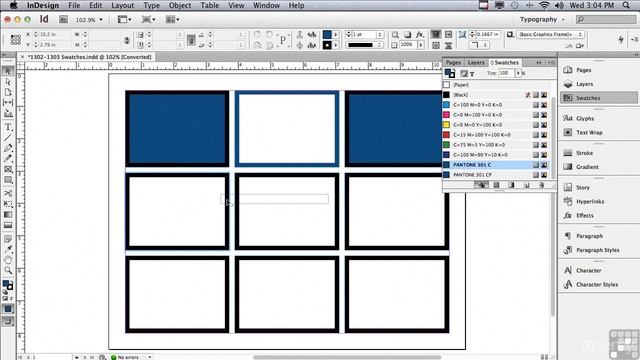Toggle constrain proportions for width and height
This screenshot has width=640, height=360.
pos(127,40)
